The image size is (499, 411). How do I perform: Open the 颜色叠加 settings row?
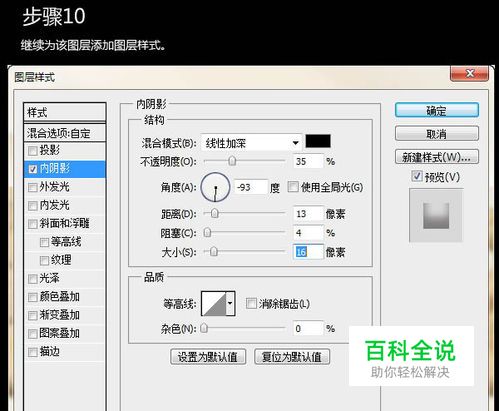[65, 297]
